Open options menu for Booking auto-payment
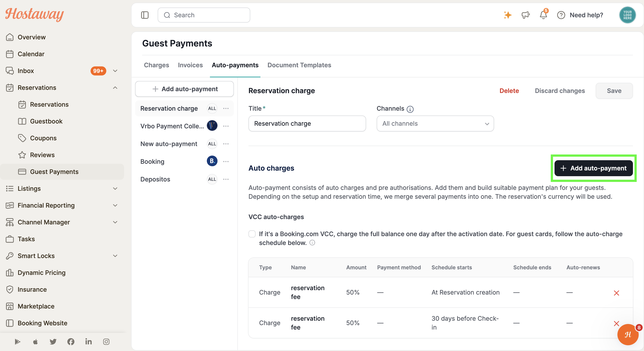 (x=226, y=162)
